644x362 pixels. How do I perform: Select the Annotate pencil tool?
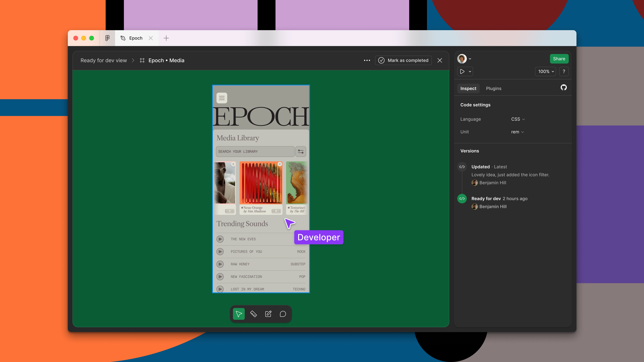coord(268,314)
